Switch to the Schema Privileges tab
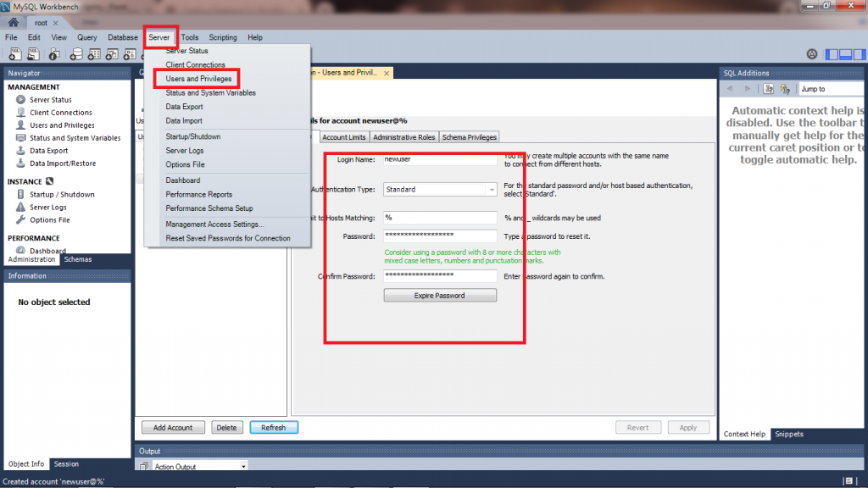 (469, 137)
